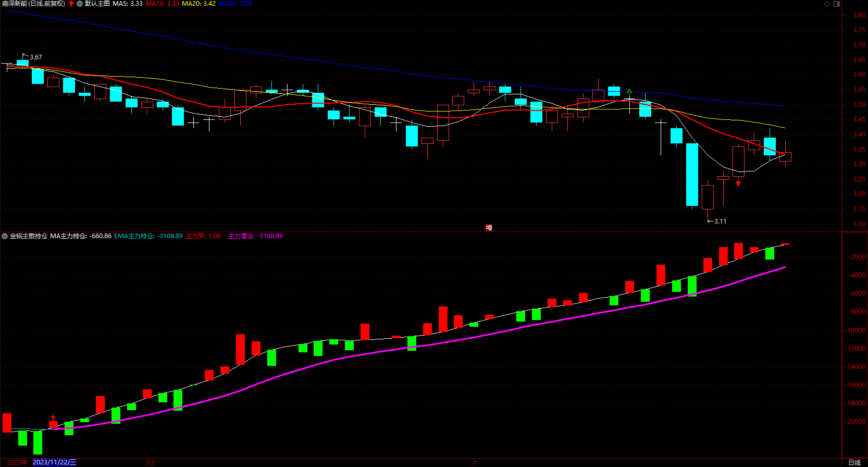Select the 主力买: 1.00 value
This screenshot has width=868, height=467.
tap(203, 236)
